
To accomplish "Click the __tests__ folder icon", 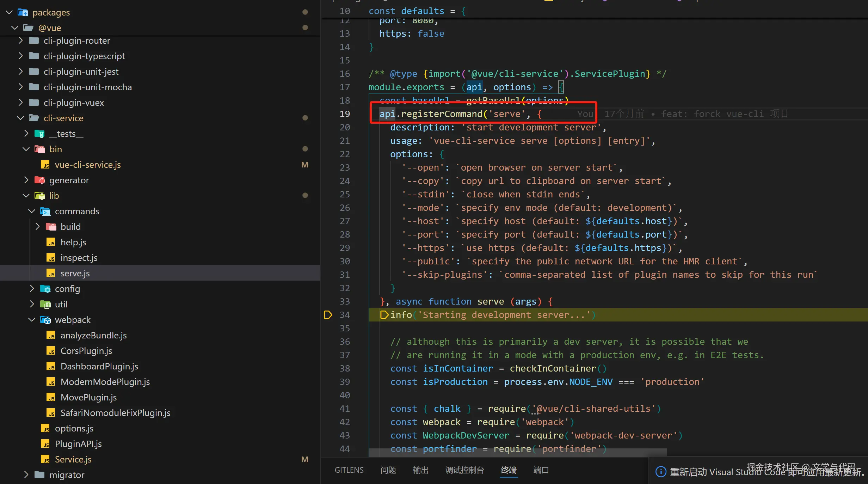I will point(40,134).
